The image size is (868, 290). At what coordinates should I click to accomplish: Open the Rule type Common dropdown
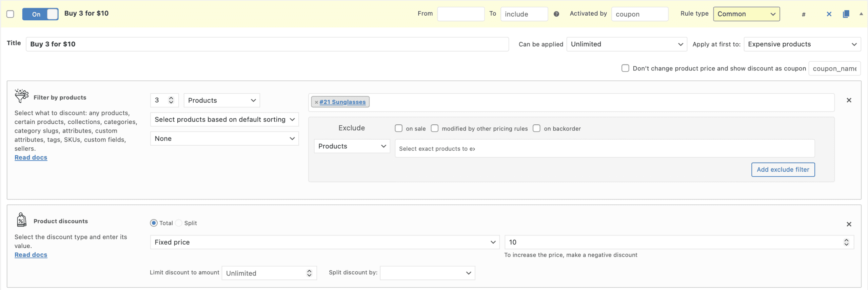coord(746,14)
